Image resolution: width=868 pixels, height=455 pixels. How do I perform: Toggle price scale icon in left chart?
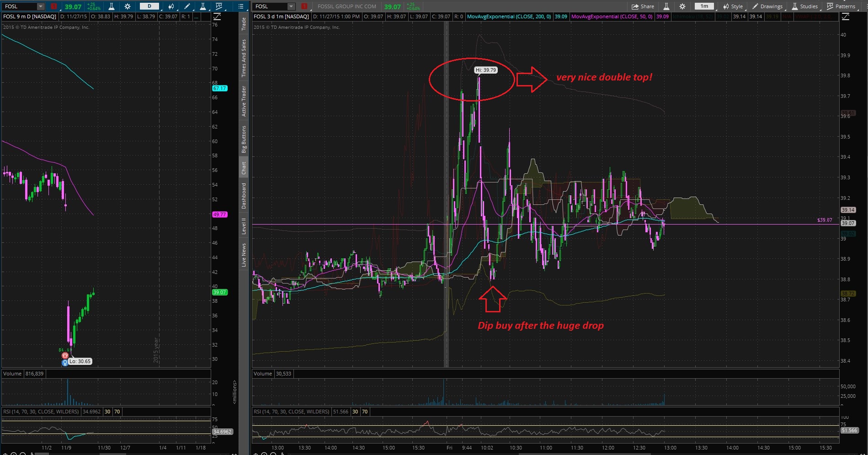[x=217, y=16]
